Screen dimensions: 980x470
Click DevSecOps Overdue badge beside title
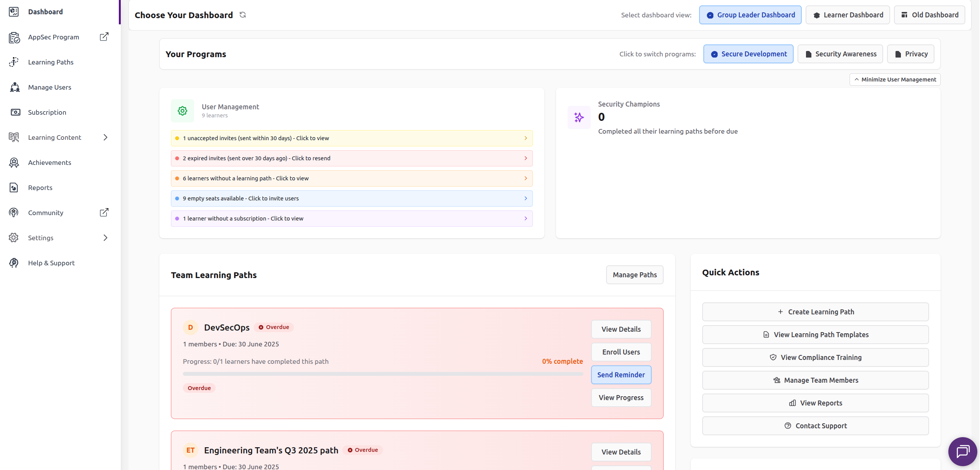click(x=274, y=327)
